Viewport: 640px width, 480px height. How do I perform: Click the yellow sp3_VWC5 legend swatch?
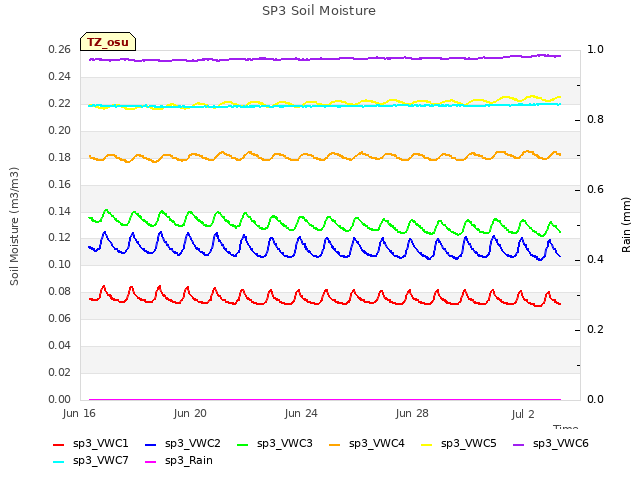(427, 444)
